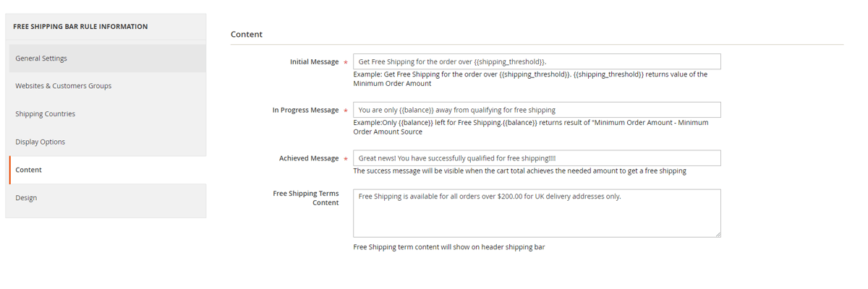Click into the In Progress Message field
This screenshot has height=289, width=868.
click(537, 110)
